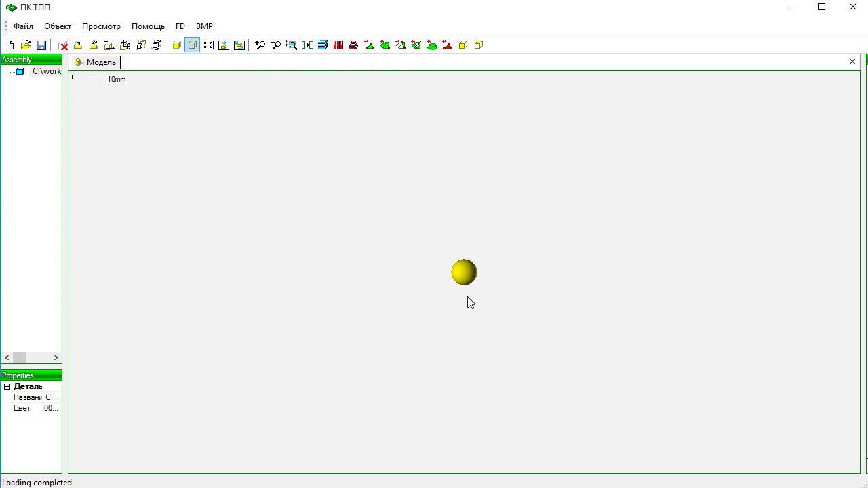The height and width of the screenshot is (488, 868).
Task: Switch to the Модель tab
Action: point(96,62)
